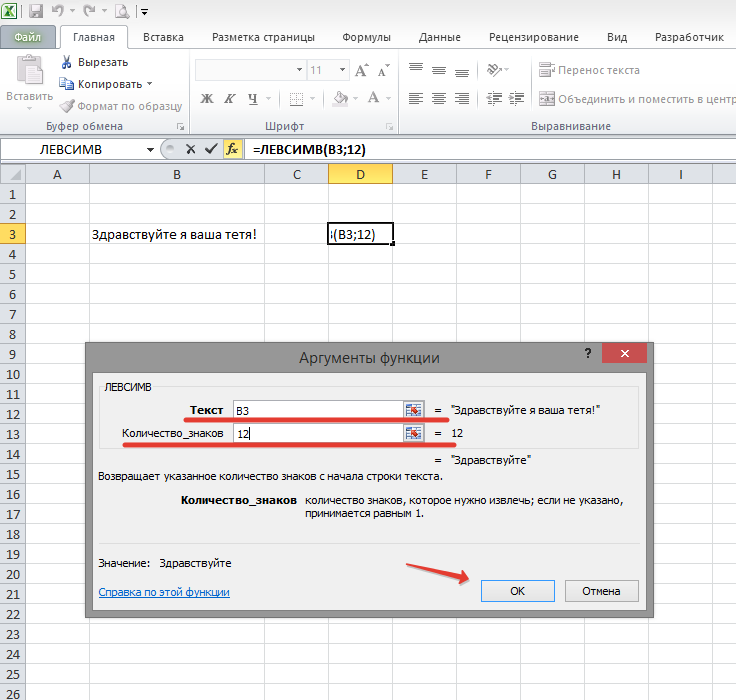Click the Undo arrow icon
Screen dimensions: 736x700
coord(58,10)
